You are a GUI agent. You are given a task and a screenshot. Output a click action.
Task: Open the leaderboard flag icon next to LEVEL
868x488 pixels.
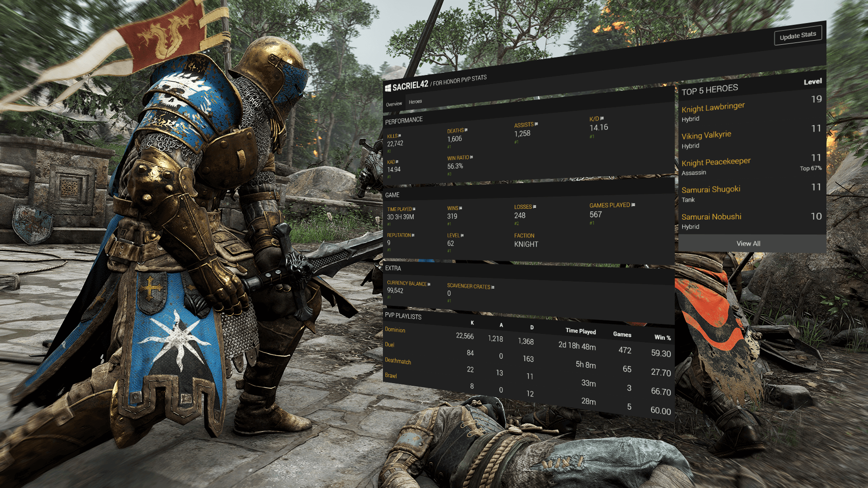(462, 235)
